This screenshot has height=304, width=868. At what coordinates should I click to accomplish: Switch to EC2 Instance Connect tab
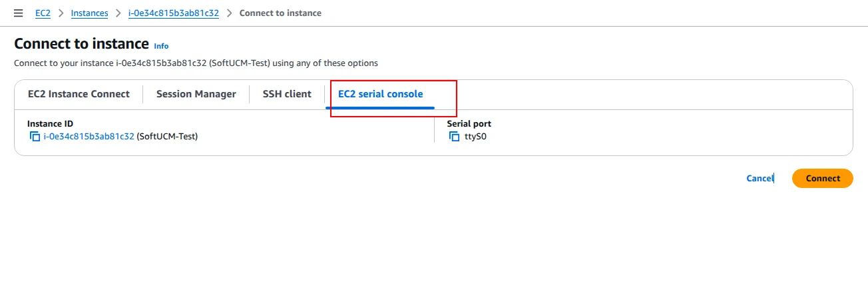click(x=79, y=94)
